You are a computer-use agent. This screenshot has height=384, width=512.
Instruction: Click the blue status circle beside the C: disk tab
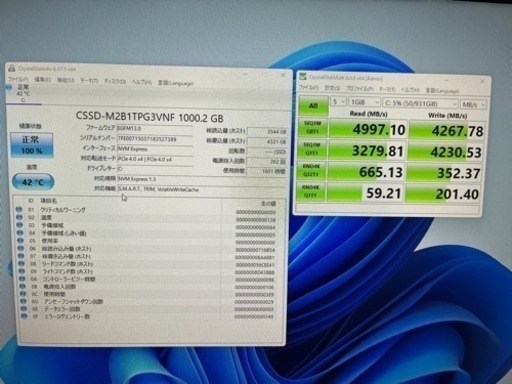[9, 88]
